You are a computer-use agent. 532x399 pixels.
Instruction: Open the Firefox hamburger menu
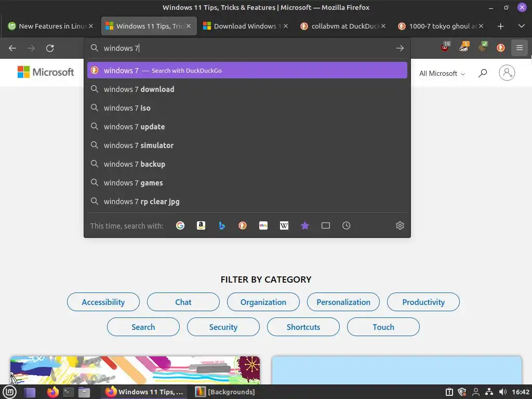tap(520, 48)
